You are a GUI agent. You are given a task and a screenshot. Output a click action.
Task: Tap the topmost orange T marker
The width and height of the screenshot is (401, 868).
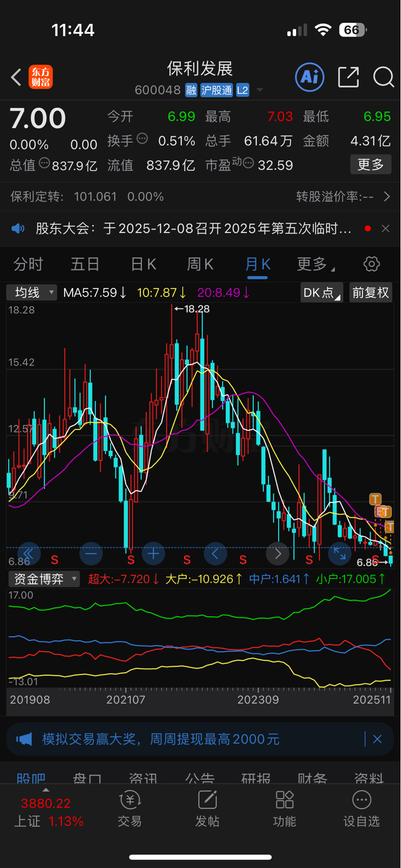point(375,499)
